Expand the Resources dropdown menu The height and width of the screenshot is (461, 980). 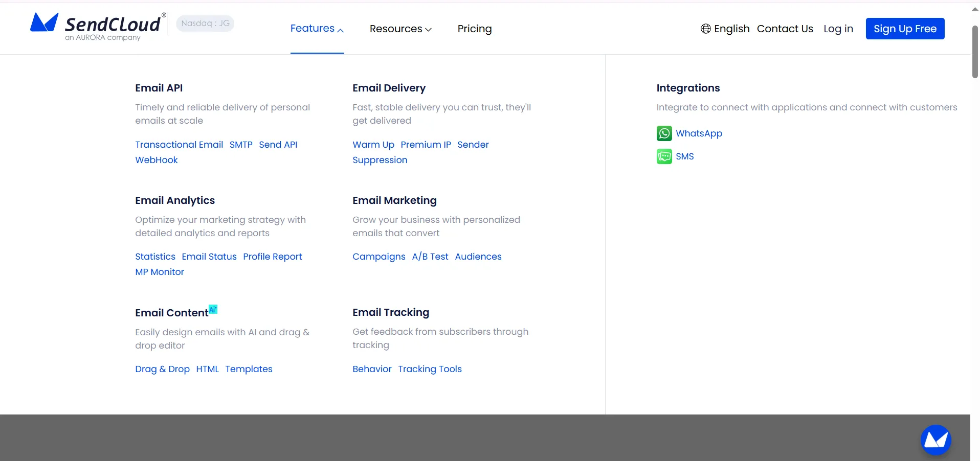400,29
